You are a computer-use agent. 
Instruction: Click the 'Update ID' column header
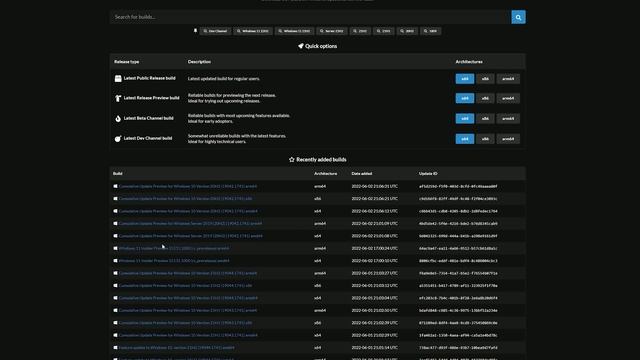pos(428,173)
